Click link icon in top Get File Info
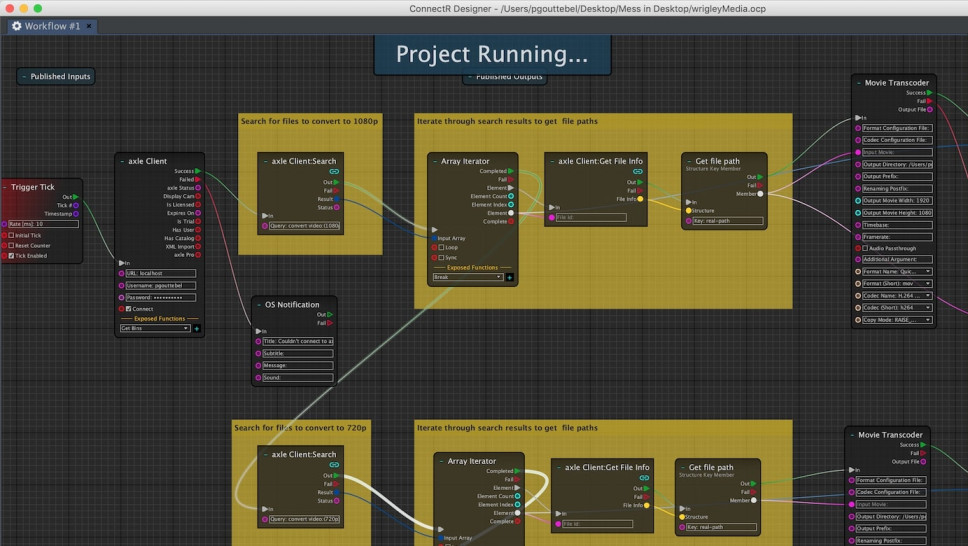This screenshot has height=546, width=968. coord(638,172)
